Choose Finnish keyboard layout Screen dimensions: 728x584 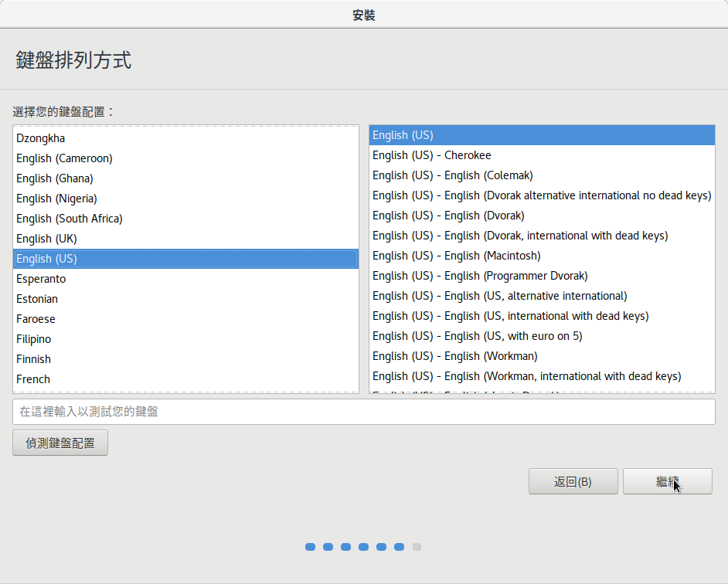(33, 359)
